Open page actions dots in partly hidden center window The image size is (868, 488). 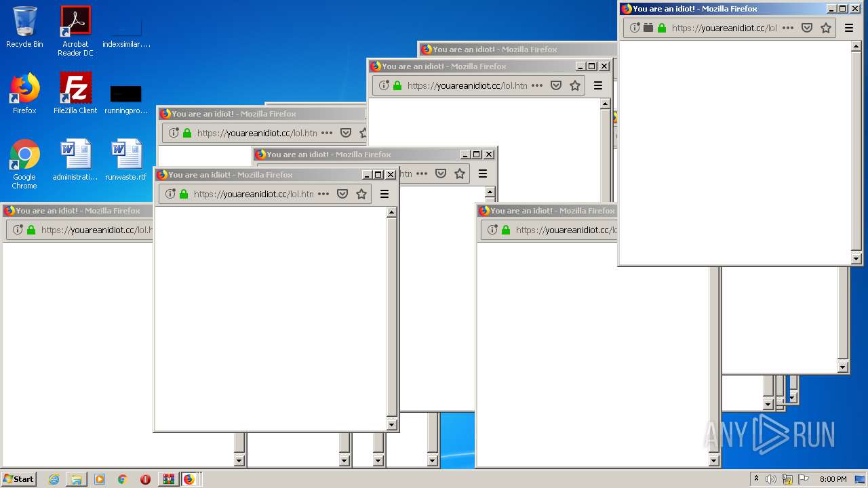click(x=422, y=174)
